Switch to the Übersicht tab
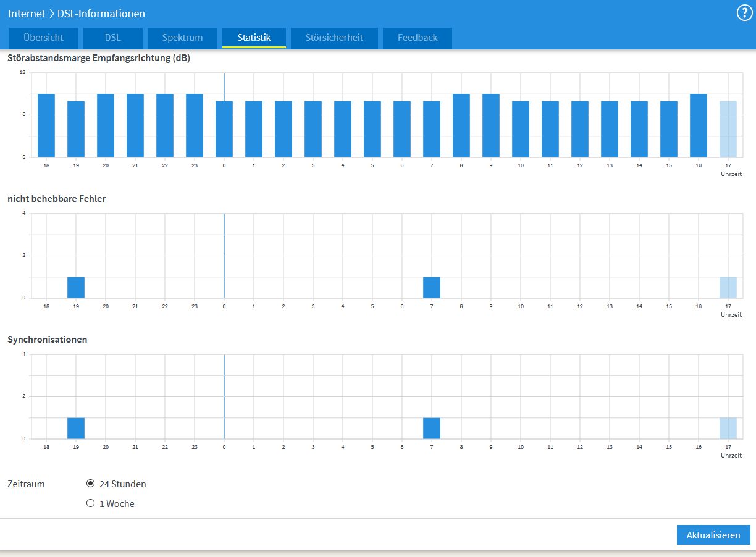This screenshot has width=756, height=557. point(44,38)
